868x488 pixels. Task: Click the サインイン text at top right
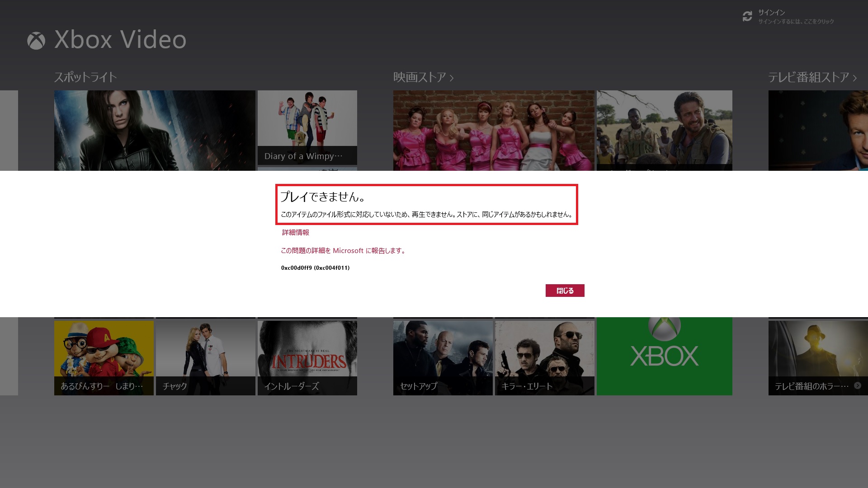[772, 13]
